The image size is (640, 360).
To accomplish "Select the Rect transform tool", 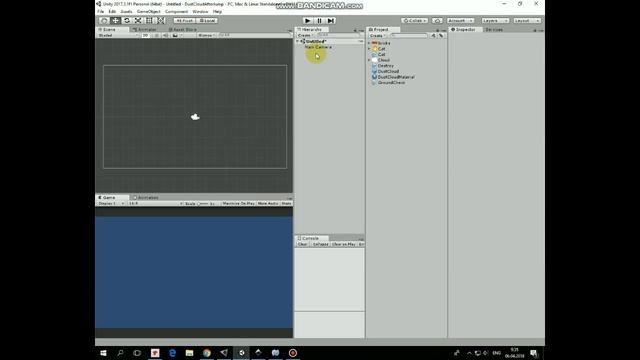I will tap(149, 20).
